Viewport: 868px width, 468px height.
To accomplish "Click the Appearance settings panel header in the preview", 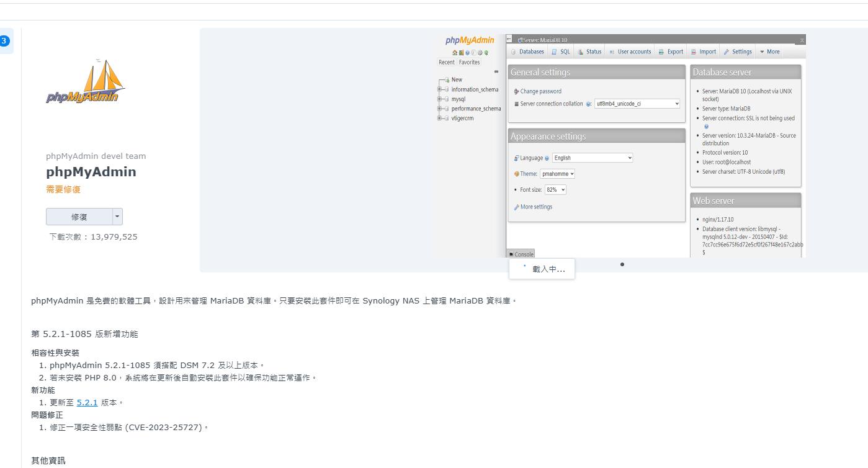I will (597, 136).
